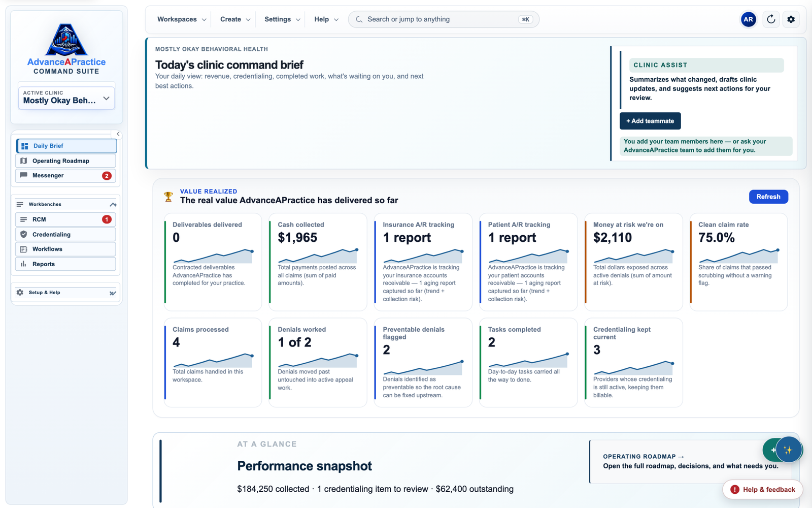Open the Workspaces dropdown menu
The image size is (812, 508).
[182, 19]
